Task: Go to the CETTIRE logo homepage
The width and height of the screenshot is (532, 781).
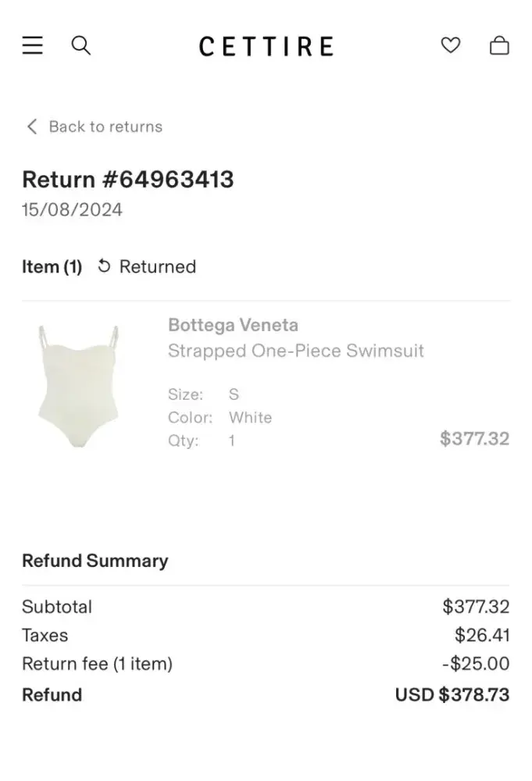Action: 266,46
